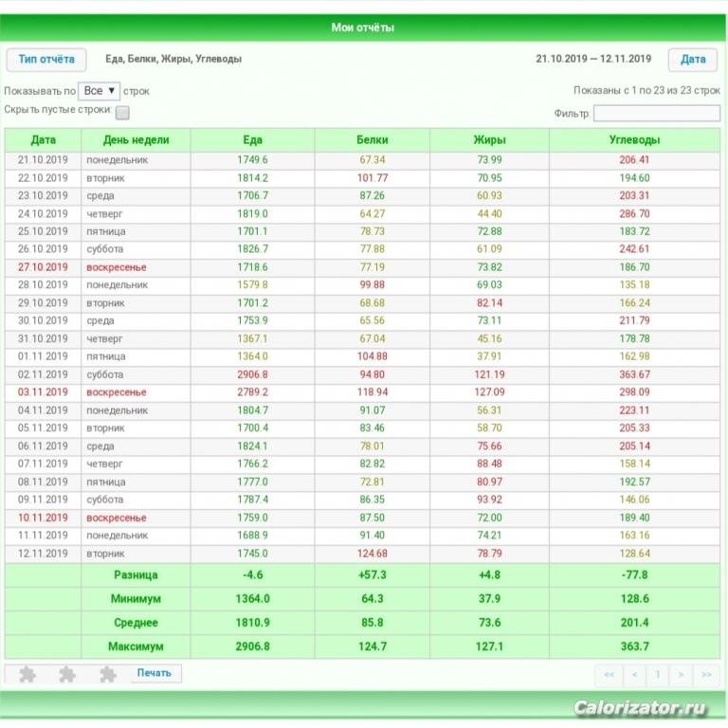Sort by the Белки column header

[372, 140]
